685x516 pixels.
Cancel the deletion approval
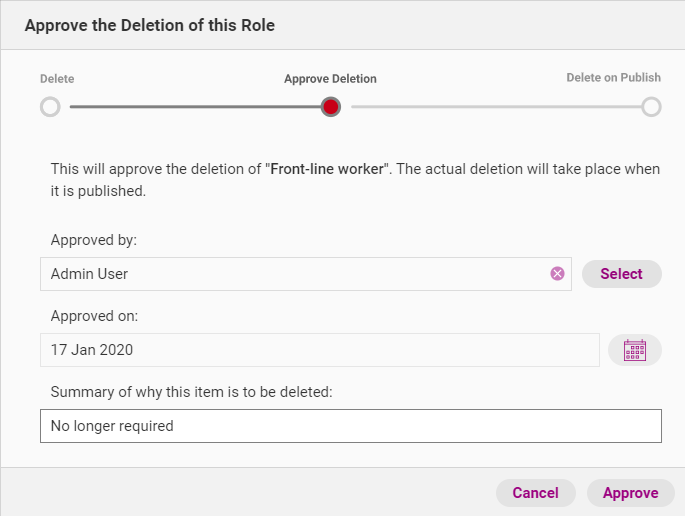[x=535, y=493]
